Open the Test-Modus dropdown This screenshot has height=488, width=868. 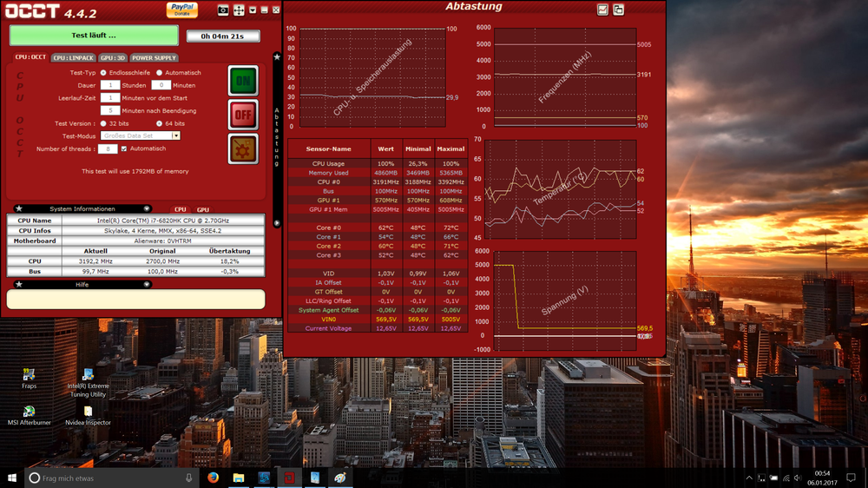176,136
